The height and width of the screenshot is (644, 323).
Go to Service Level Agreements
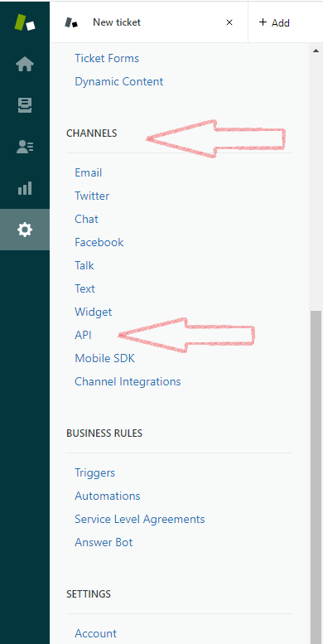pyautogui.click(x=139, y=519)
